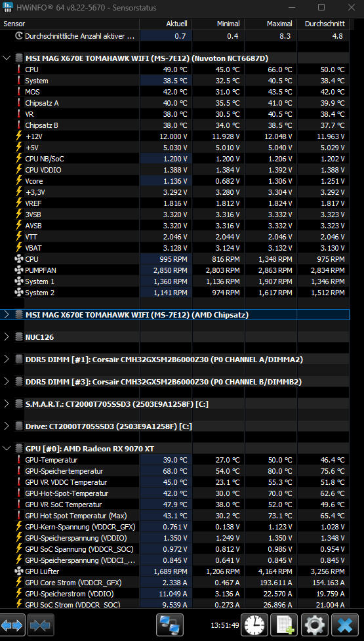Click the expand/collapse columns arrows icon
The image size is (364, 641).
click(x=12, y=625)
